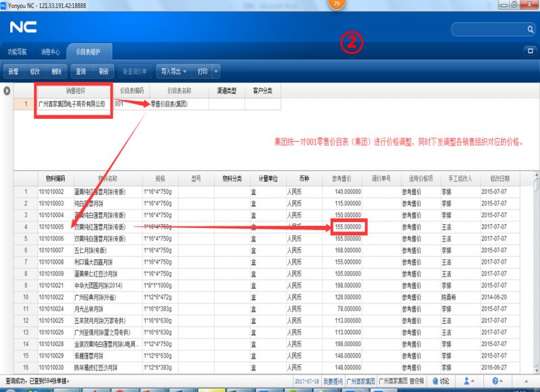Click the 物料编码 column header
The height and width of the screenshot is (392, 540).
(55, 179)
